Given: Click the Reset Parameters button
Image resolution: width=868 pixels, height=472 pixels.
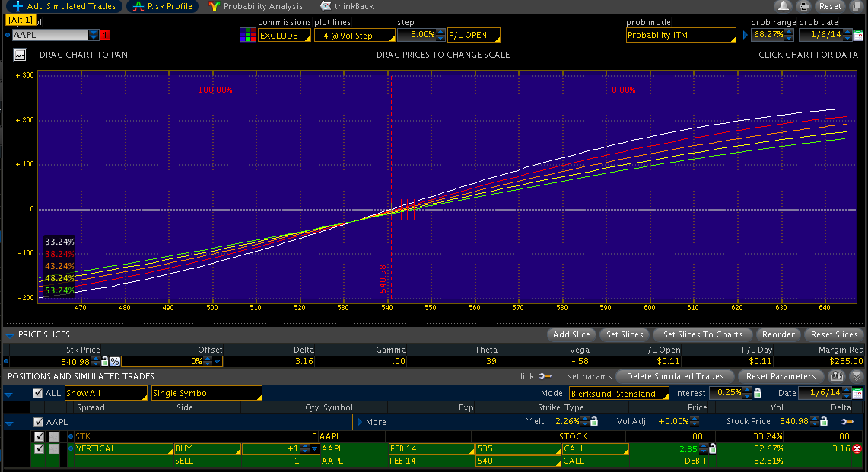Looking at the screenshot, I should 781,376.
